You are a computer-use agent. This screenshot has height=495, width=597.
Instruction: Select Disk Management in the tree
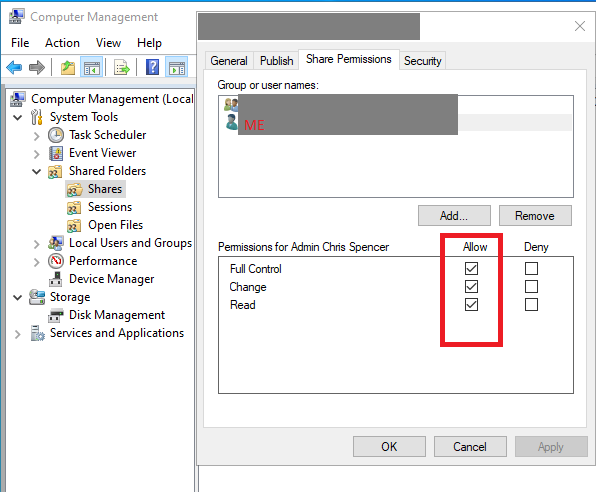[x=117, y=315]
